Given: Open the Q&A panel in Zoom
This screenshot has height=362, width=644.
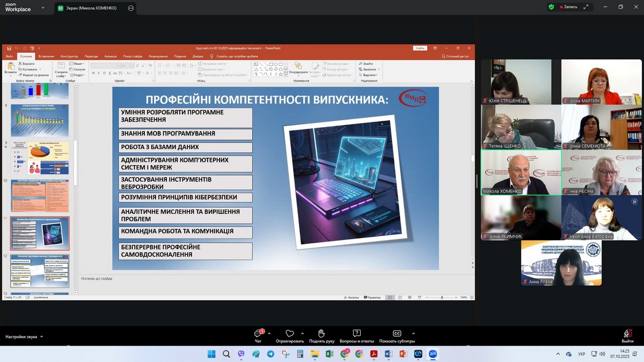Looking at the screenshot, I should click(x=357, y=334).
